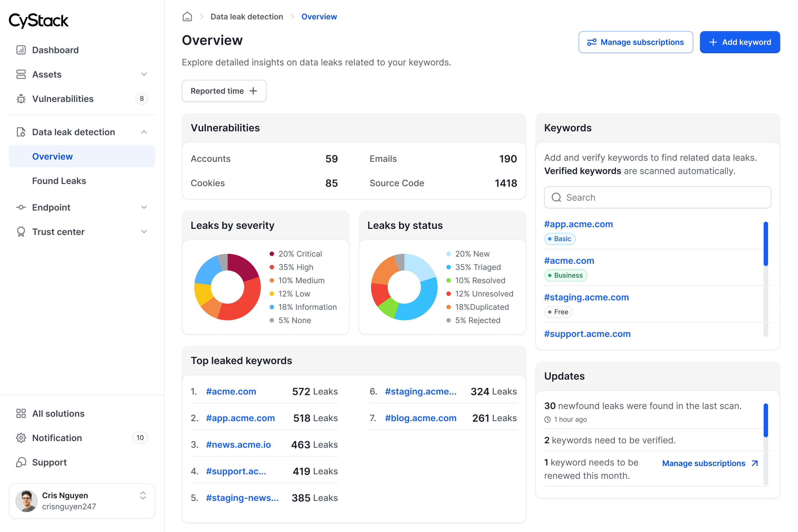Select Overview in the sidebar

(52, 156)
